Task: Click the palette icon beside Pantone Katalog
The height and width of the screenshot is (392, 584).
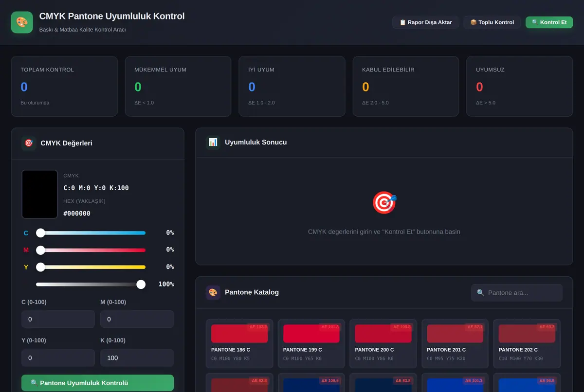Action: tap(213, 292)
